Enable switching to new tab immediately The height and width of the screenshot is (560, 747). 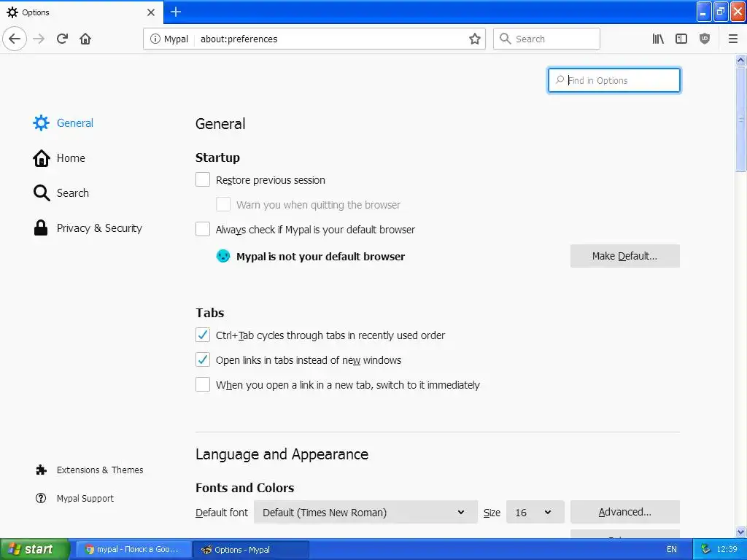[203, 384]
